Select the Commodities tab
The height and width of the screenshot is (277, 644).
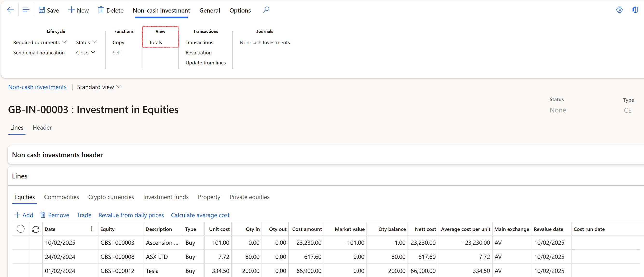[62, 197]
